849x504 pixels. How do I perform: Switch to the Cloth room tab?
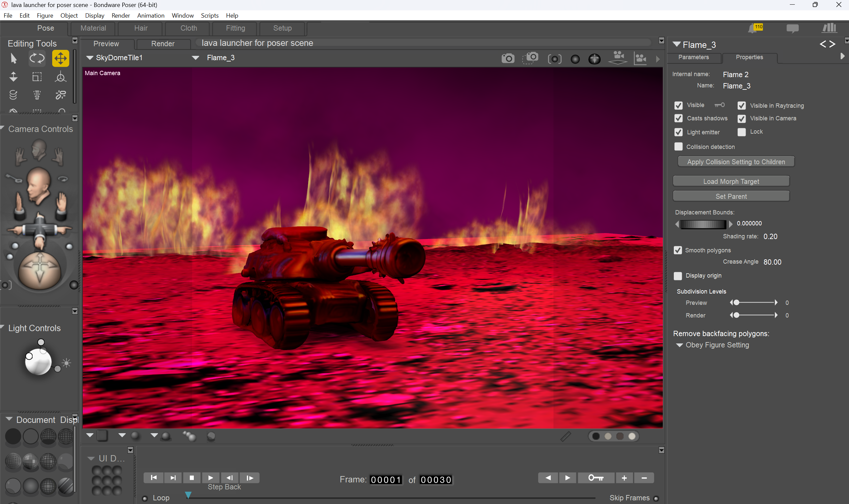pyautogui.click(x=188, y=28)
